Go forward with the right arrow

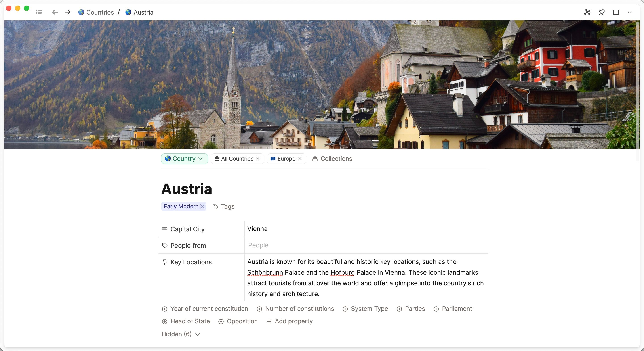(67, 12)
